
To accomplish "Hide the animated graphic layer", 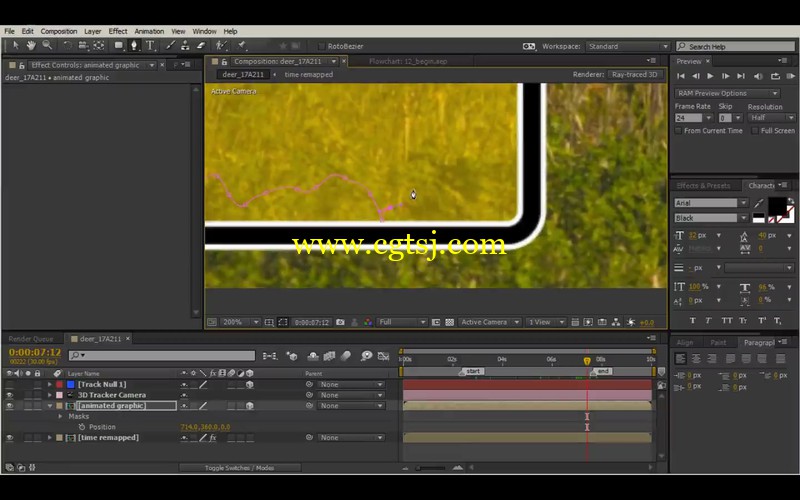I will pos(10,406).
